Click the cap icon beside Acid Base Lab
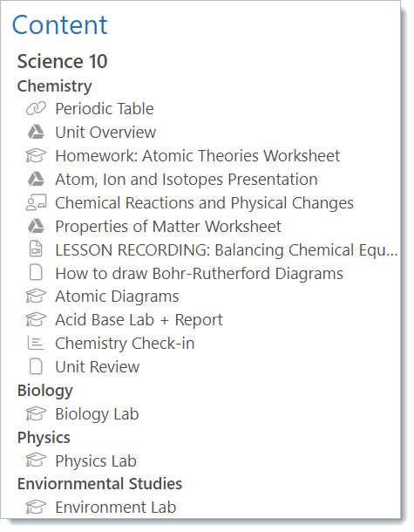 pos(36,319)
